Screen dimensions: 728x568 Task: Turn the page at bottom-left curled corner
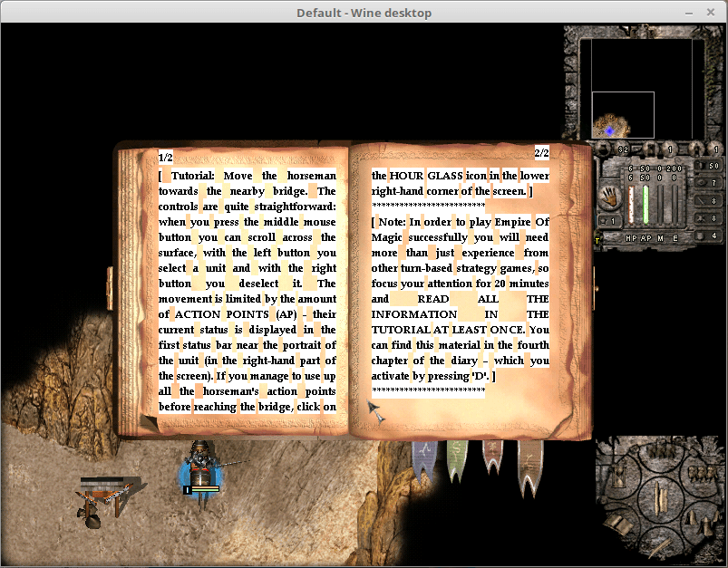(150, 422)
